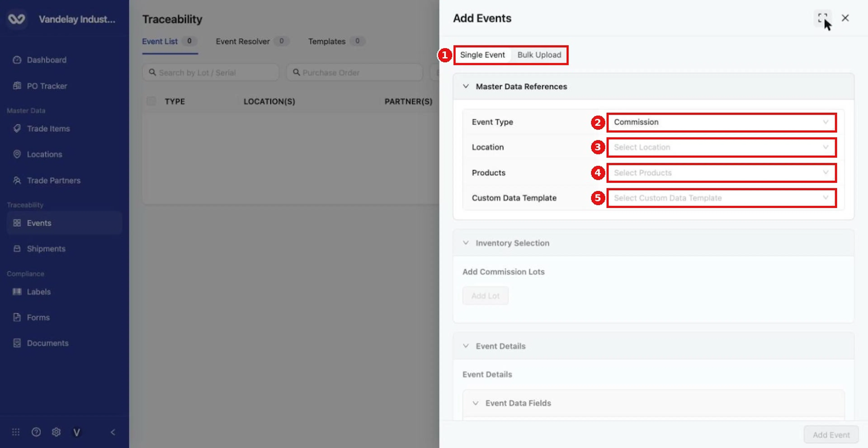The width and height of the screenshot is (868, 448).
Task: Click the LOCATION(S) column header
Action: click(x=269, y=102)
